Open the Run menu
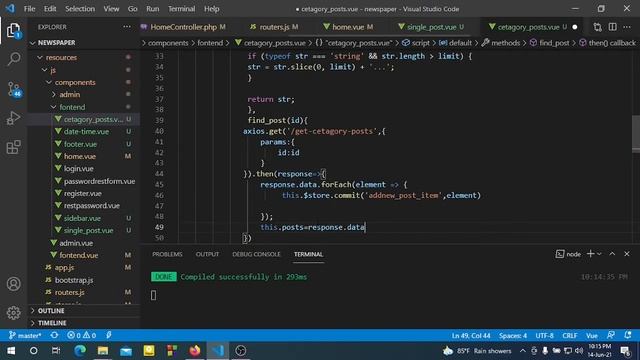This screenshot has height=360, width=640. [x=153, y=9]
